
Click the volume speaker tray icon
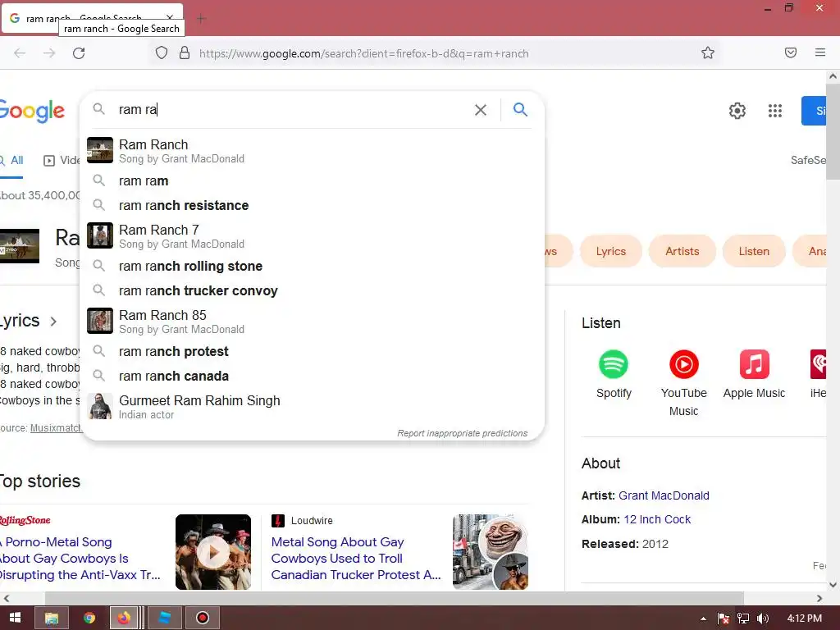pos(763,619)
